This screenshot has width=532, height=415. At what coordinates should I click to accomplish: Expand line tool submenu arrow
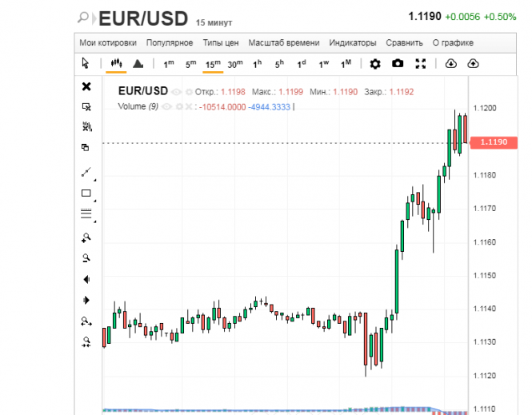pos(95,180)
